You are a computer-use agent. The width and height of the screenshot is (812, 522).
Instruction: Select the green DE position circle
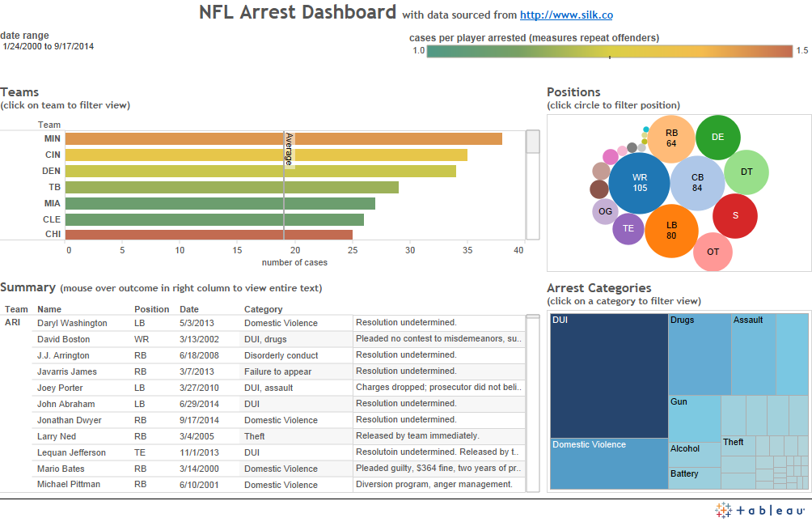pos(717,138)
